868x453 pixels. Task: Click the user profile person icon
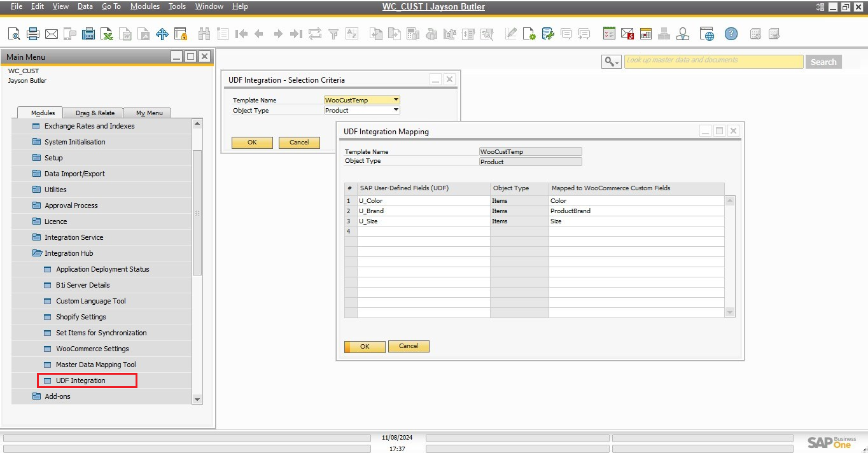coord(683,34)
